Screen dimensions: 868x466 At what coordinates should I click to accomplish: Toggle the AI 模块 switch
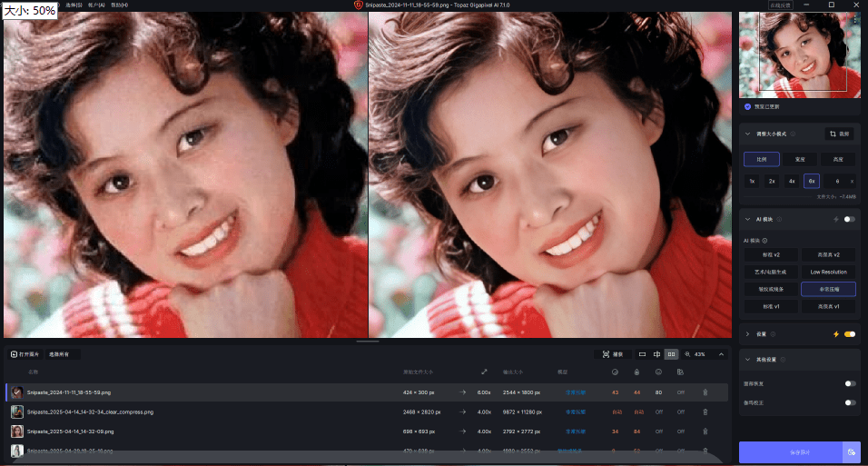pyautogui.click(x=849, y=219)
